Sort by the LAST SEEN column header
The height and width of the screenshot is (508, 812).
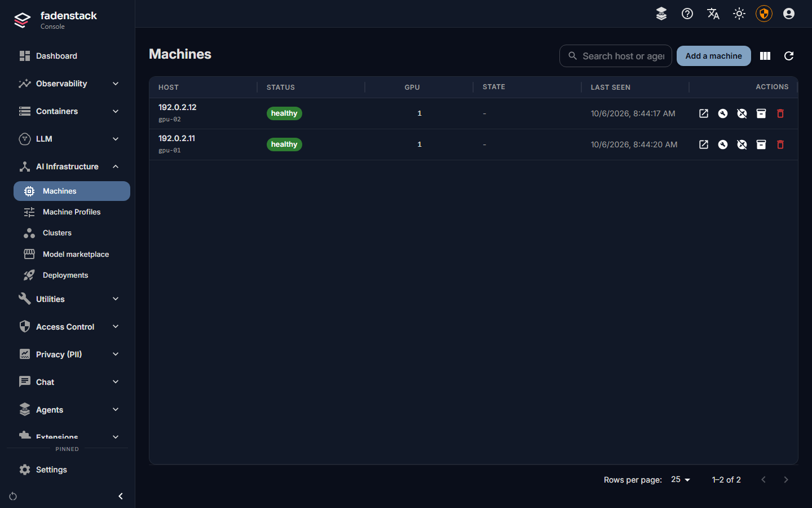tap(611, 87)
